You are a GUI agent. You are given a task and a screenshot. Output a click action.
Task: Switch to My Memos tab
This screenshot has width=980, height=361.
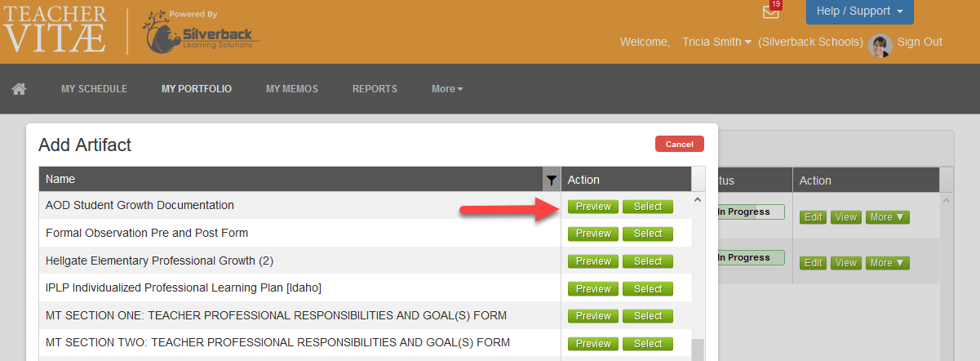click(x=292, y=89)
